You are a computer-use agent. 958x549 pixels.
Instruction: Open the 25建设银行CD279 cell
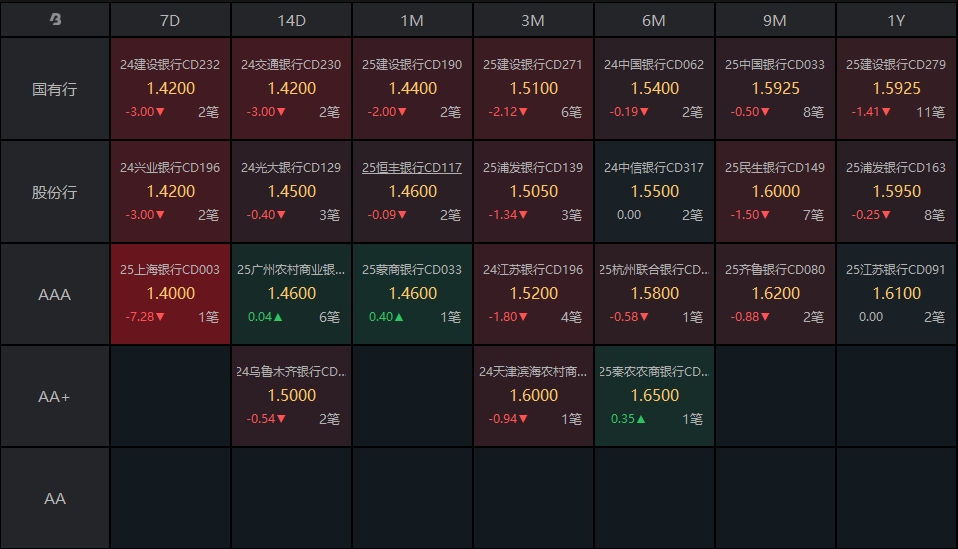point(896,89)
